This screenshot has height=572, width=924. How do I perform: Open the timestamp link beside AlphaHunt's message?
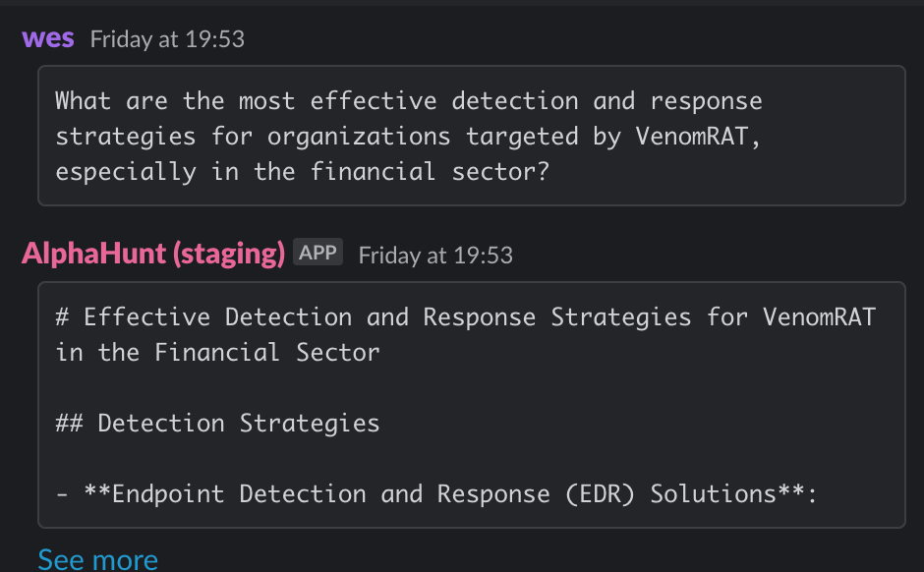(x=435, y=256)
